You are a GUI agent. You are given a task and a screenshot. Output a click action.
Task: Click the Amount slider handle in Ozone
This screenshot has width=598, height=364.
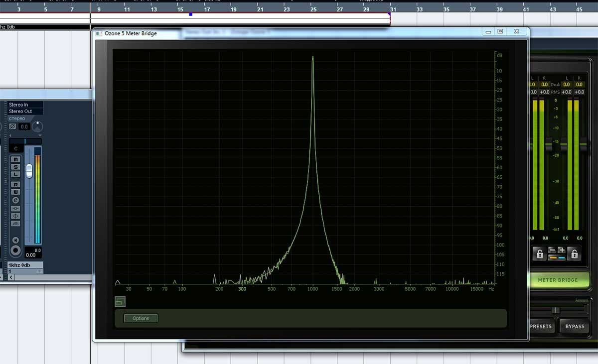tap(556, 310)
